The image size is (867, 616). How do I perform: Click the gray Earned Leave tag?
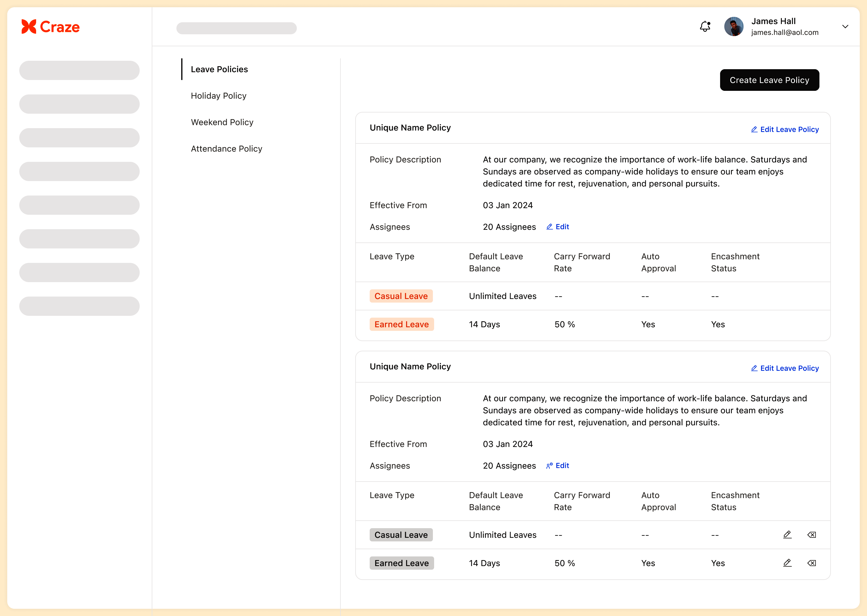pos(401,563)
